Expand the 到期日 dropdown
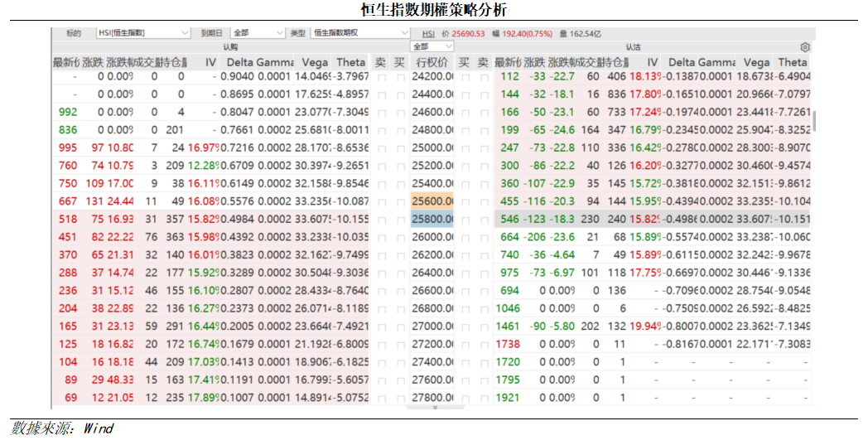This screenshot has width=868, height=445. (257, 33)
